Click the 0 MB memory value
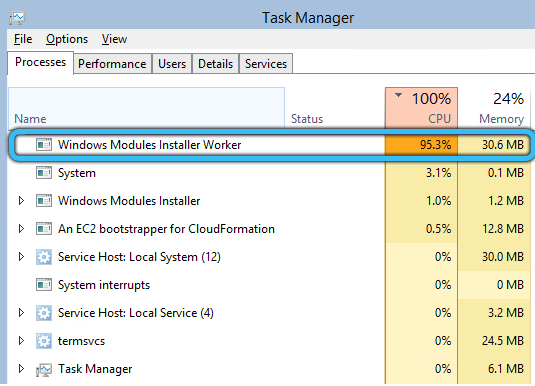Screen dimensions: 535x386 [x=510, y=285]
